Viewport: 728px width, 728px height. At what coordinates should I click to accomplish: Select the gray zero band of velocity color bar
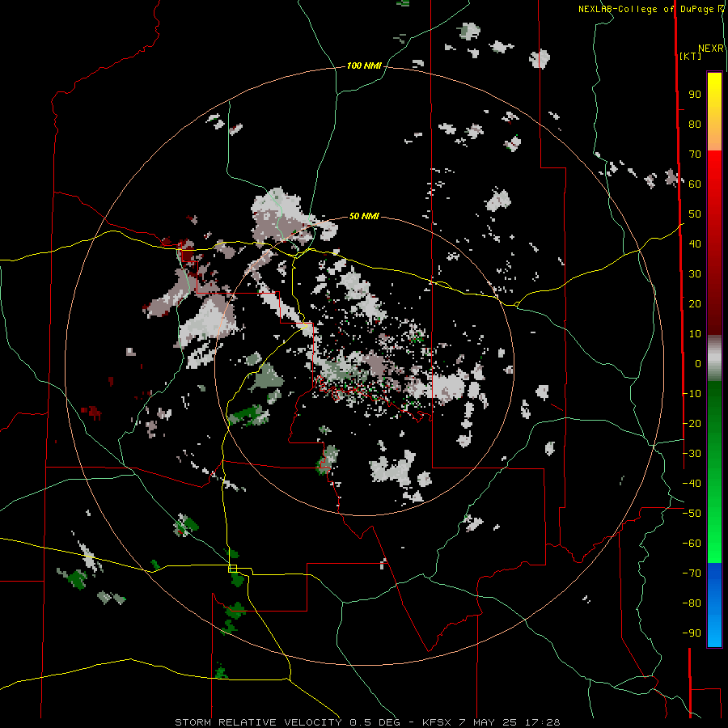714,358
